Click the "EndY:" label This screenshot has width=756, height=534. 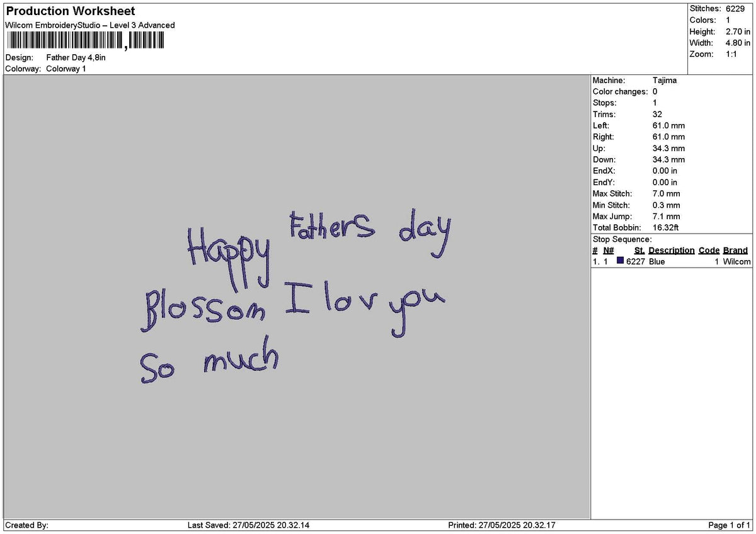coord(604,183)
